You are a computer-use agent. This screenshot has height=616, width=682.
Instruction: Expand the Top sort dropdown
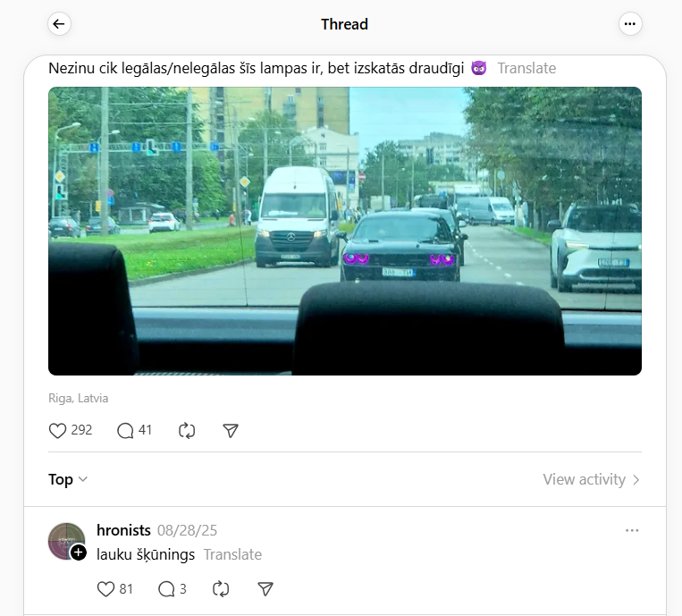(x=68, y=479)
